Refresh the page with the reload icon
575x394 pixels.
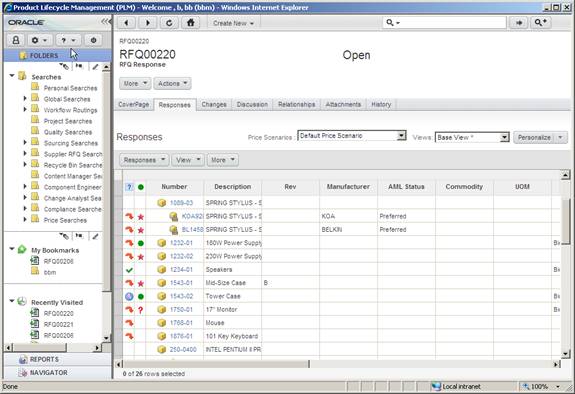click(169, 23)
